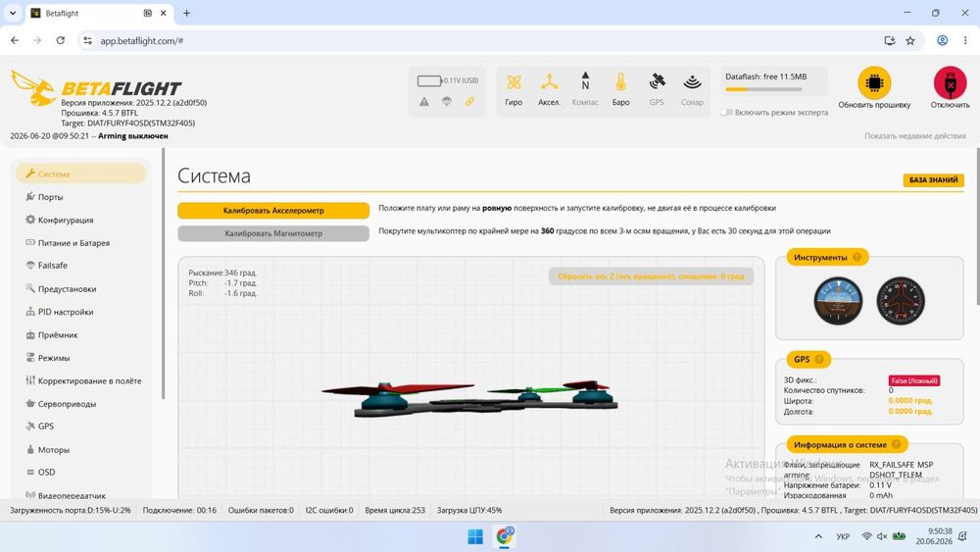
Task: Click the Baro thermometer icon
Action: (x=620, y=82)
